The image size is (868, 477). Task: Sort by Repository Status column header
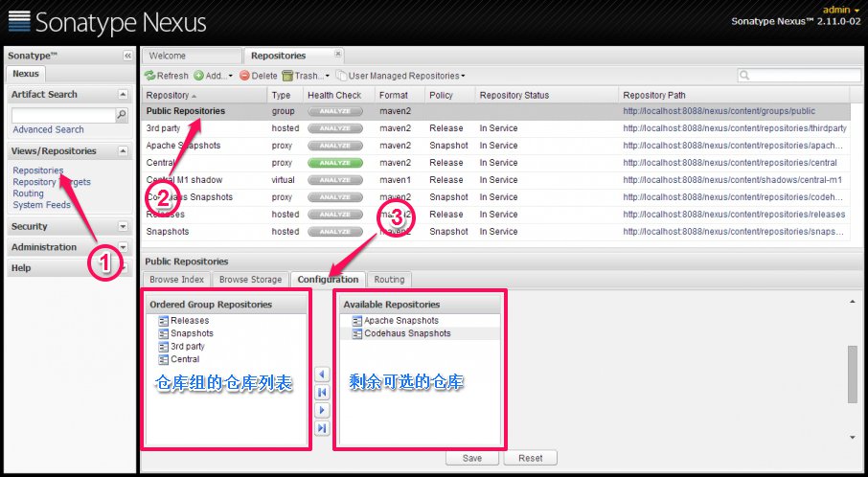(546, 95)
